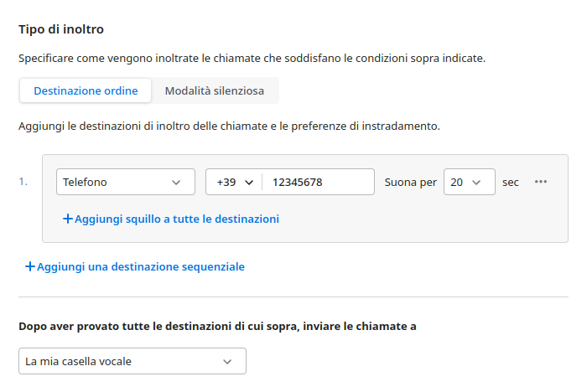Click the Tipo di inoltro heading

coord(61,29)
